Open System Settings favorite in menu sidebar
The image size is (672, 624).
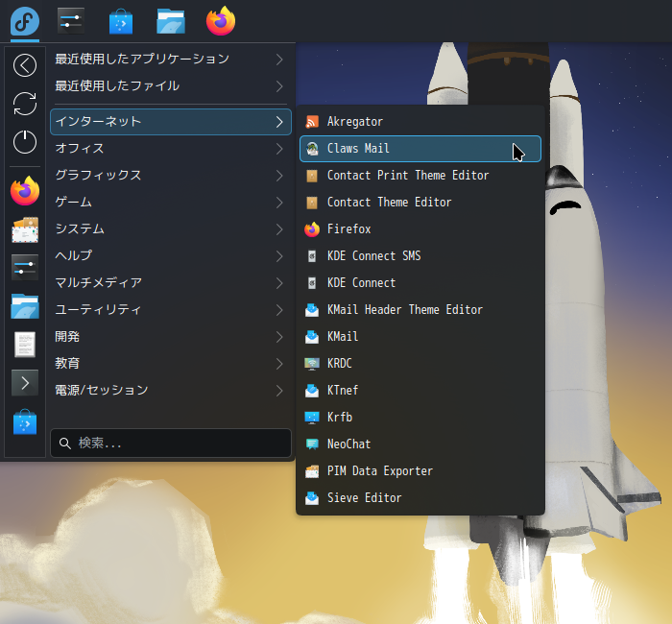click(25, 268)
